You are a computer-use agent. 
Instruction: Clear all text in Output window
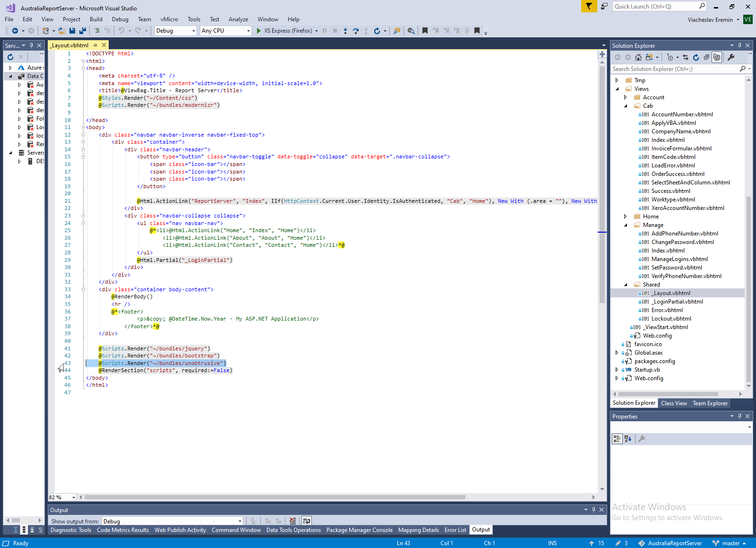(293, 521)
